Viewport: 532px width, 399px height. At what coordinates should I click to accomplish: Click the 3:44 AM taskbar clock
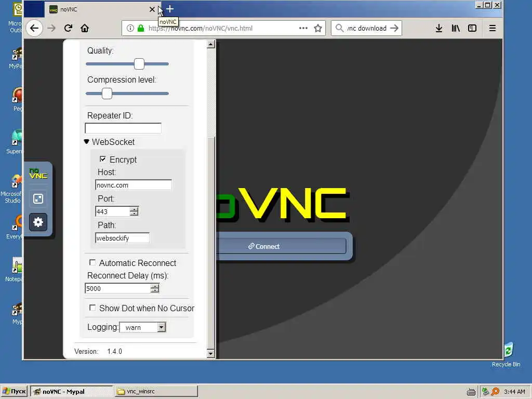pos(514,392)
